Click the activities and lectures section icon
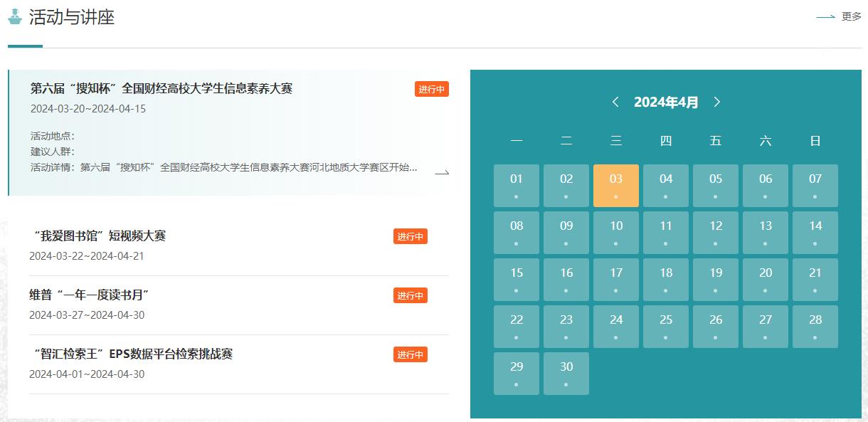Viewport: 868px width, 422px height. pos(15,17)
